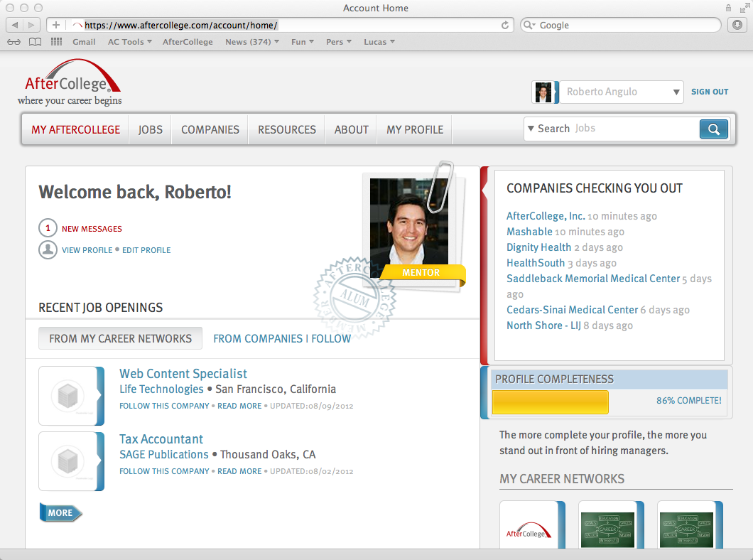This screenshot has height=560, width=753.
Task: Click the yellow profile completeness bar
Action: point(551,402)
